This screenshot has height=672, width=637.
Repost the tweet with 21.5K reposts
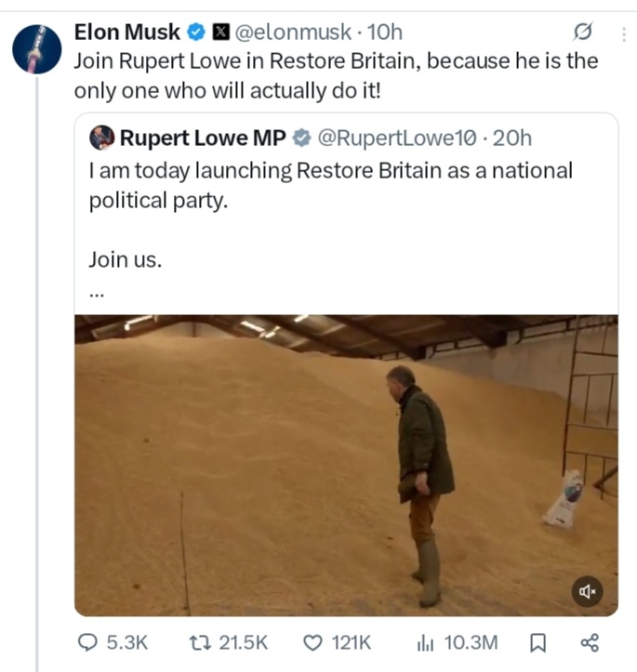pos(198,642)
